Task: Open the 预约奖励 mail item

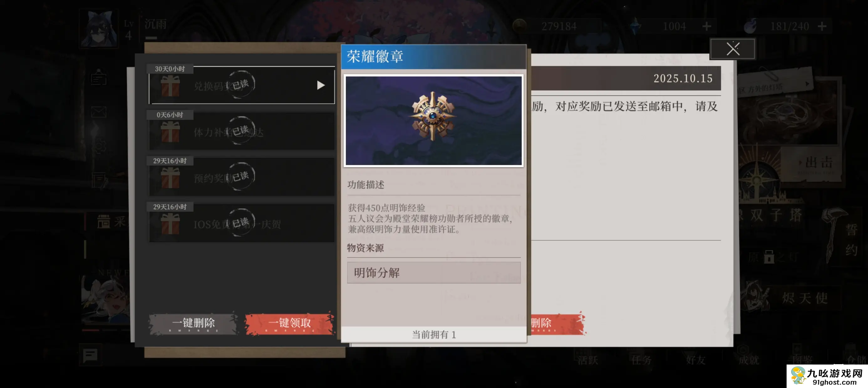Action: [242, 177]
